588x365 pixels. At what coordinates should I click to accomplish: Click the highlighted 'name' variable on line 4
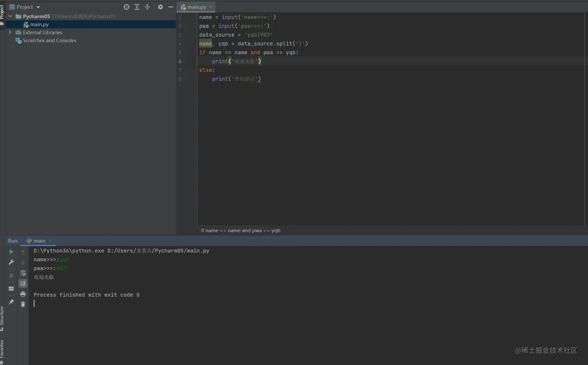pos(205,44)
